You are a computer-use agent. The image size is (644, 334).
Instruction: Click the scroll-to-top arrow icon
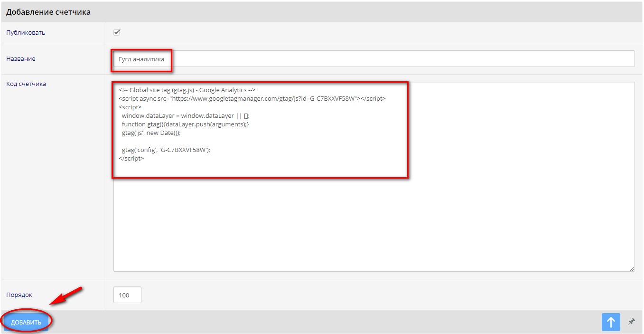[x=611, y=322]
